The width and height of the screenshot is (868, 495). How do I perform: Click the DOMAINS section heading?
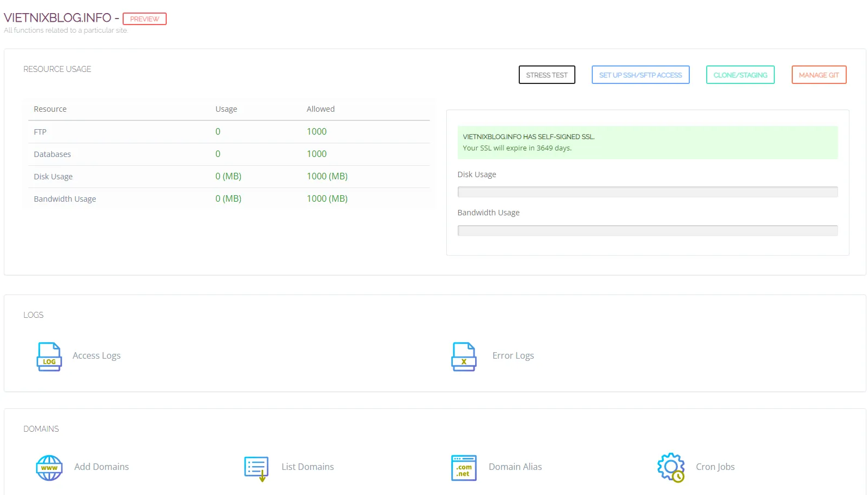[x=41, y=429]
